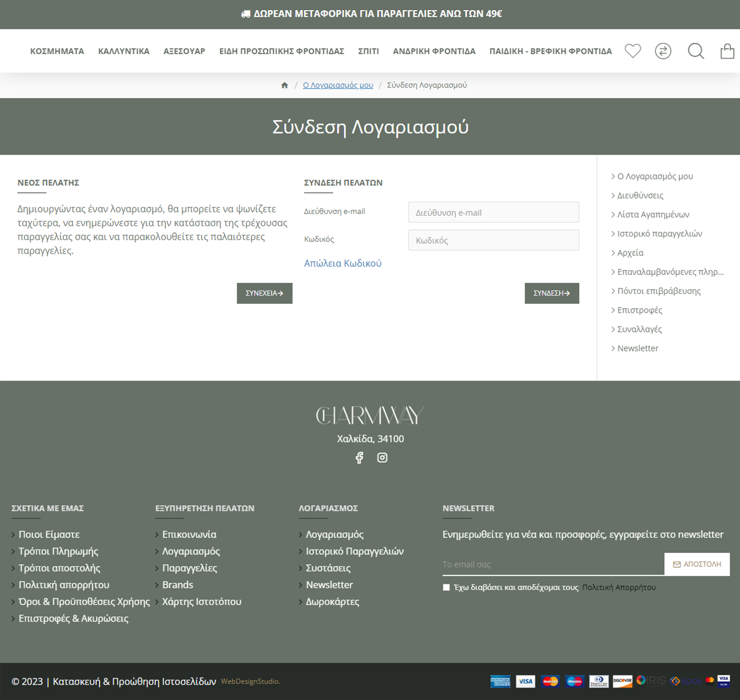Expand ΚΑΛΛΥΝΤΙΚΑ menu category
740x700 pixels.
coord(124,51)
